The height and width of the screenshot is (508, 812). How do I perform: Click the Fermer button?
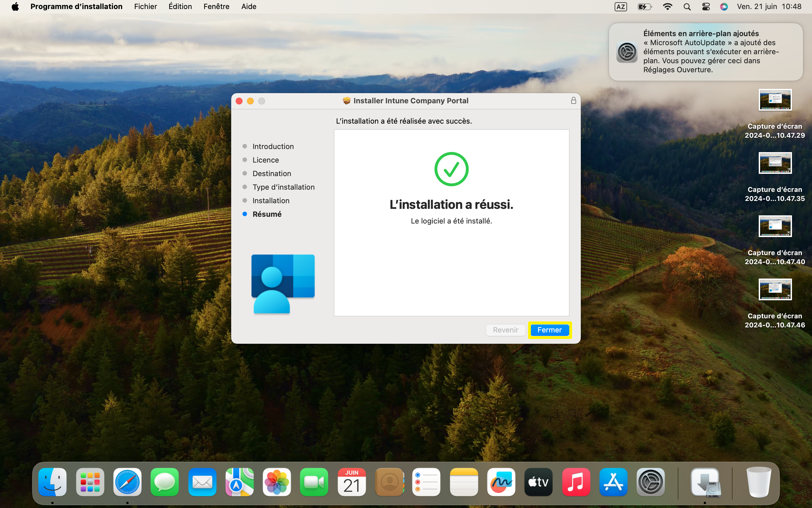pos(550,330)
